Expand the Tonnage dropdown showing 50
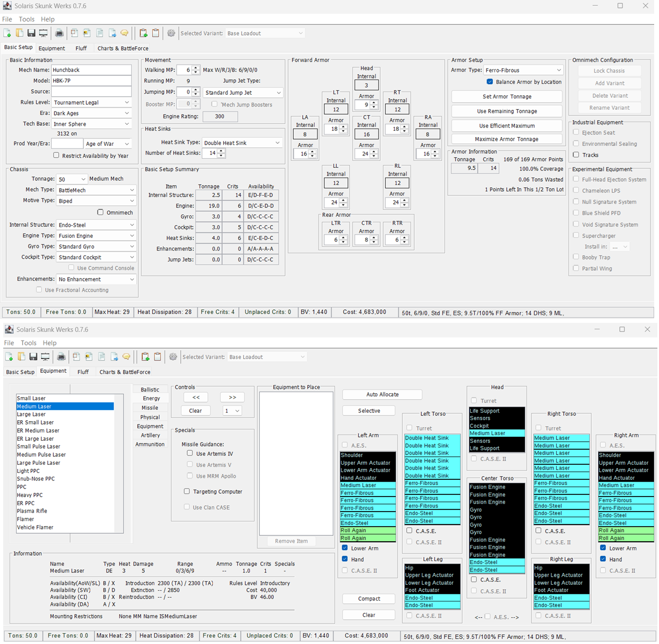The height and width of the screenshot is (644, 659). [72, 179]
